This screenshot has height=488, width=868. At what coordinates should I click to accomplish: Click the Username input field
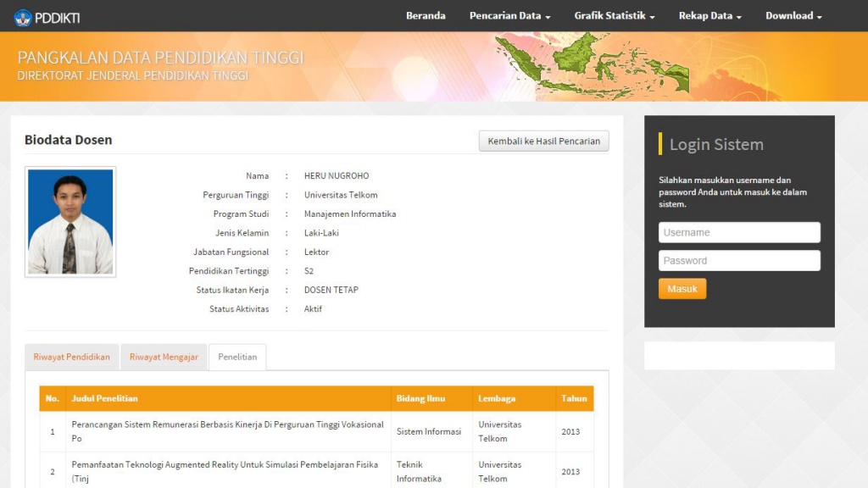pos(739,231)
